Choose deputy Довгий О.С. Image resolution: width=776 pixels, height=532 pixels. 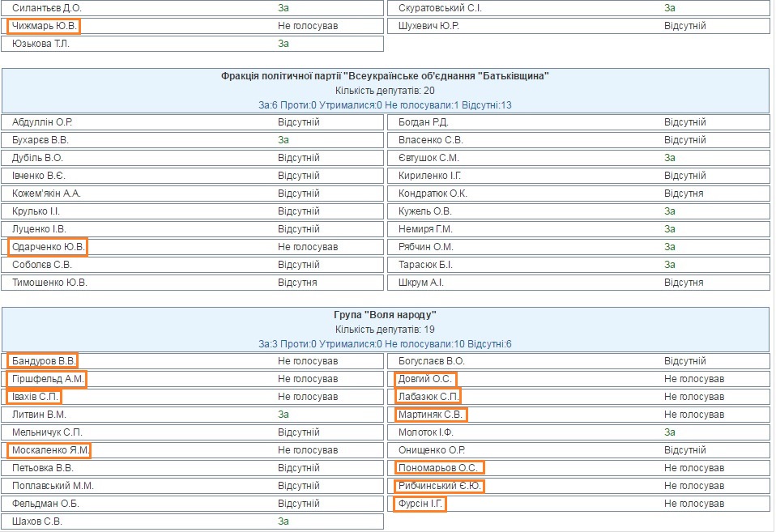pos(426,379)
